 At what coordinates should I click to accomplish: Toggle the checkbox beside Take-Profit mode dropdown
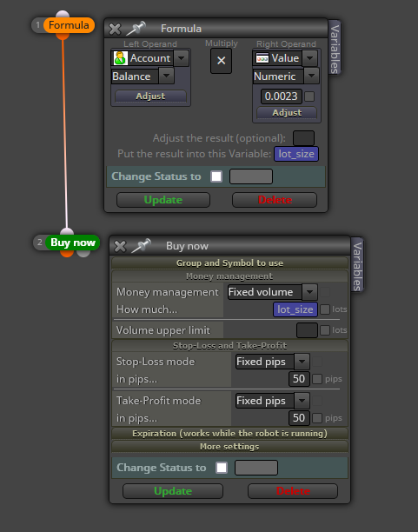(x=317, y=401)
